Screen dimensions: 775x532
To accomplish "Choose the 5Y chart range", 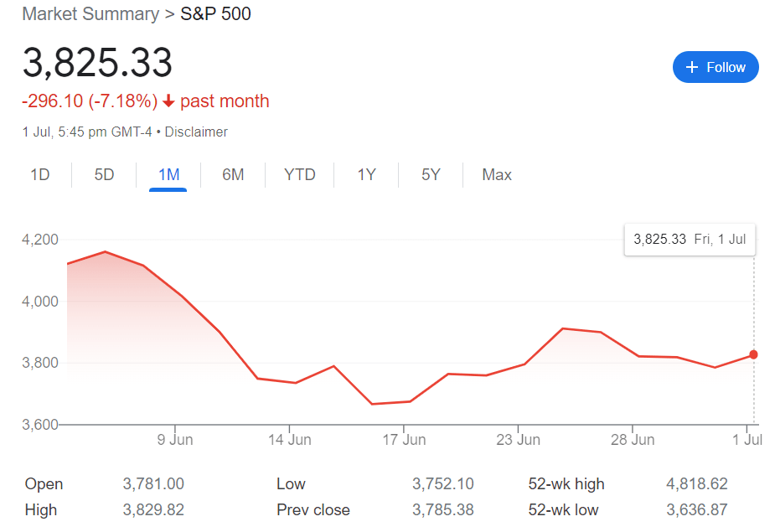I will pos(431,175).
